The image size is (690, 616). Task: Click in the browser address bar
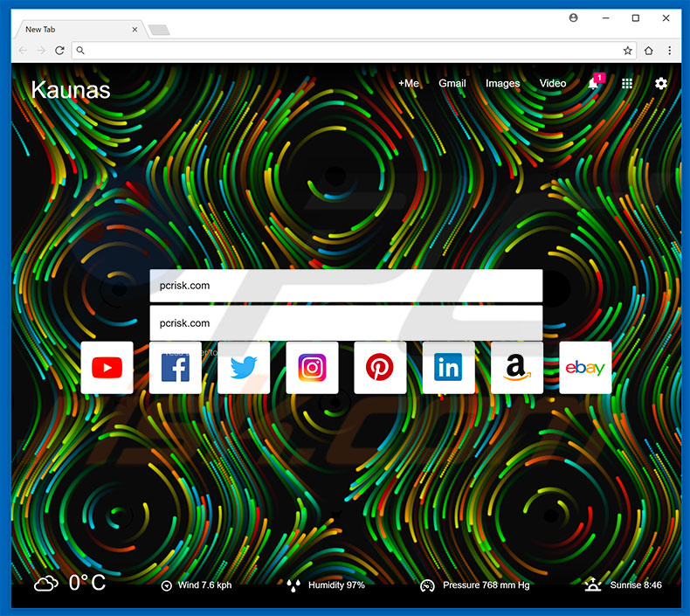click(355, 51)
